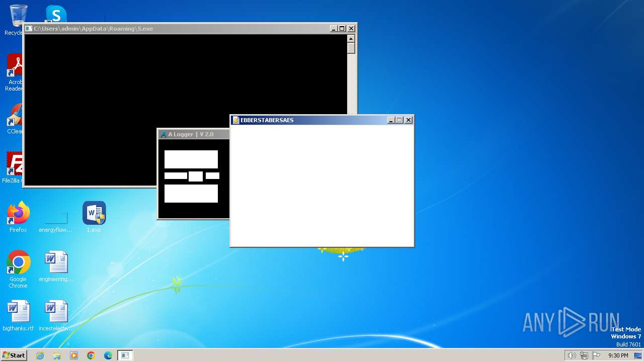
Task: Open the CCleaner desktop shortcut
Action: point(15,119)
